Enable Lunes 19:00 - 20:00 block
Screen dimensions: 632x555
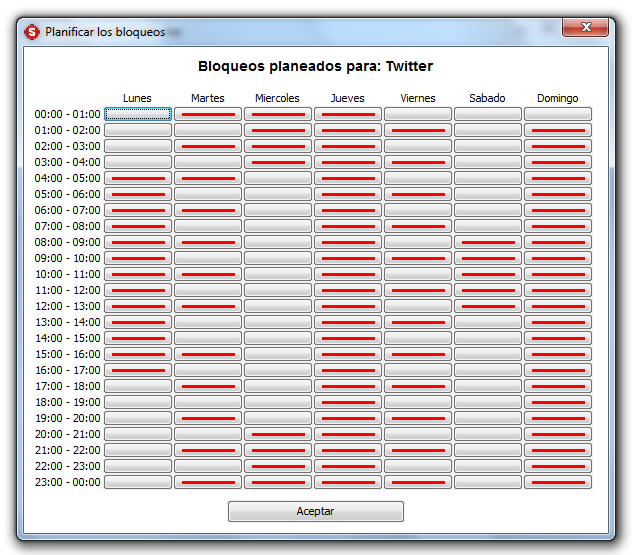[x=138, y=418]
